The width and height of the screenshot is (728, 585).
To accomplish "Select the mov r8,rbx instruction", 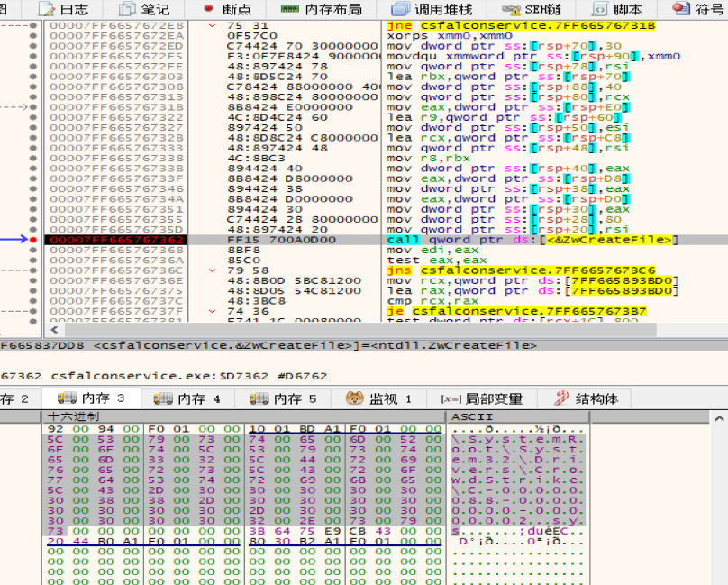I will tap(429, 159).
